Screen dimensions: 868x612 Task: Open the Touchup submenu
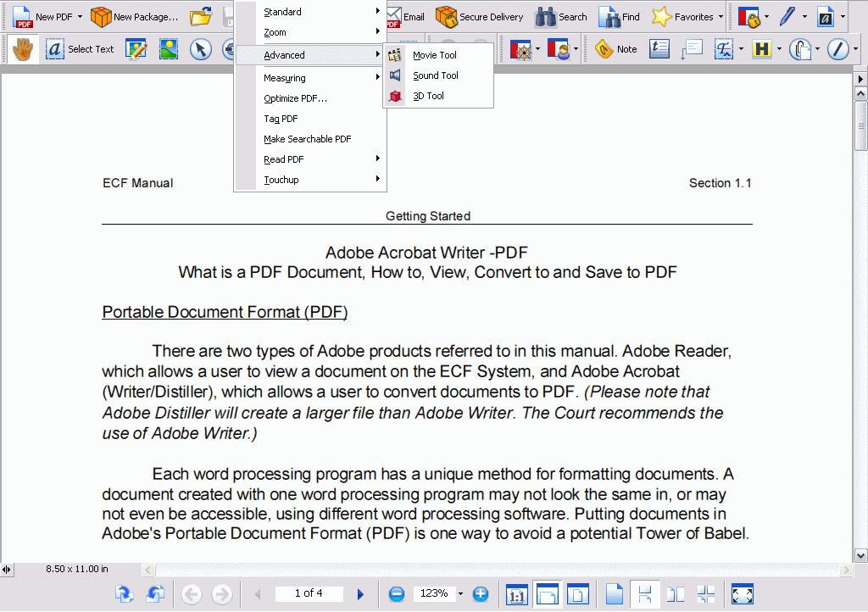pyautogui.click(x=310, y=180)
